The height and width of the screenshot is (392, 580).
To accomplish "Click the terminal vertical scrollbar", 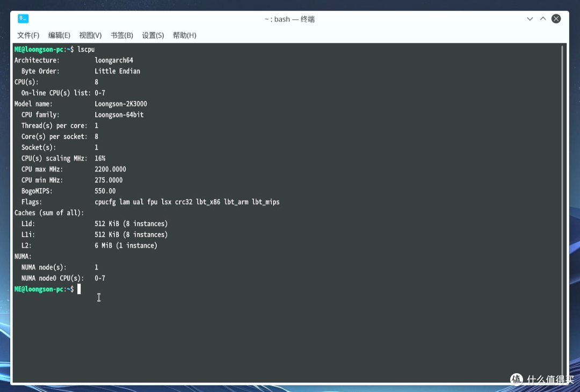I will tap(563, 213).
